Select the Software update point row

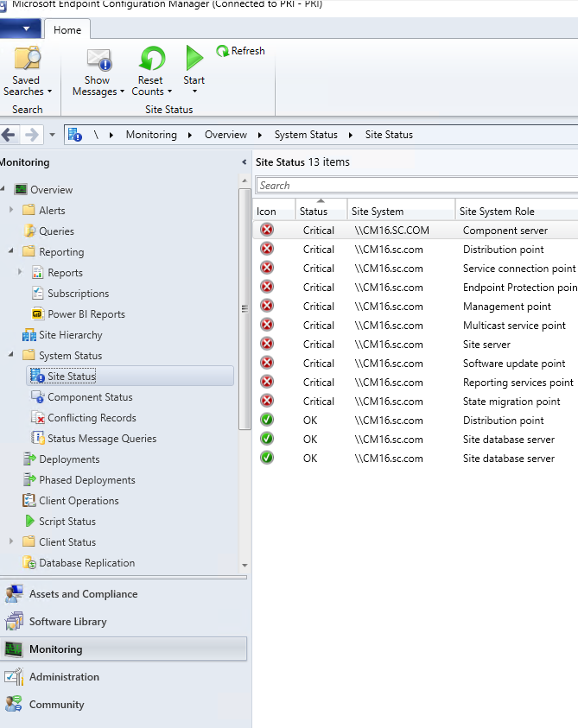416,363
